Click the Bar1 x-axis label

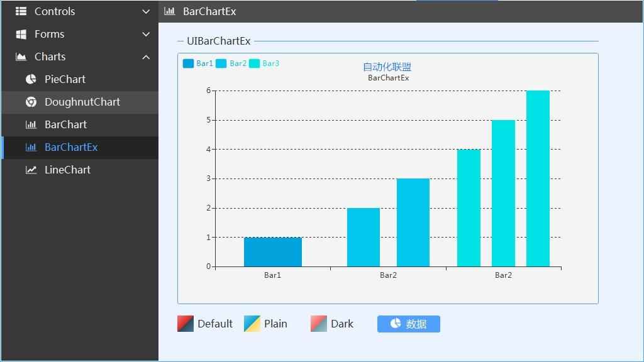[x=272, y=275]
